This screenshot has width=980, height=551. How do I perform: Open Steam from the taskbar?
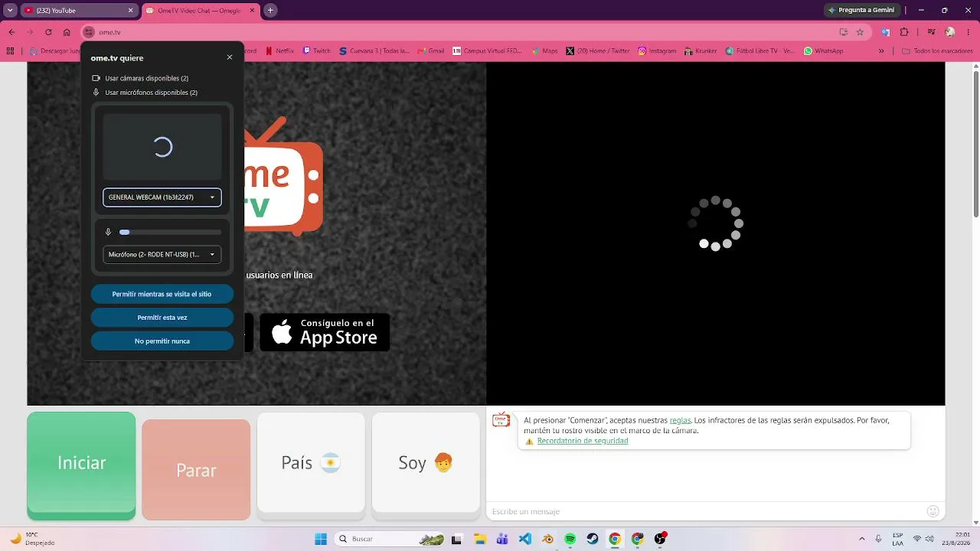[593, 539]
